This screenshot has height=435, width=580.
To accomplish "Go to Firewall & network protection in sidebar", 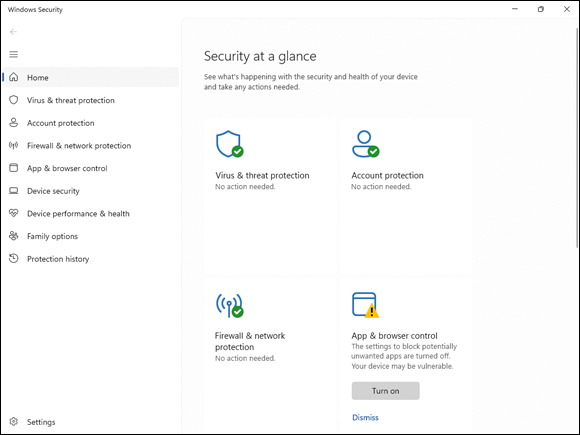I will tap(91, 146).
